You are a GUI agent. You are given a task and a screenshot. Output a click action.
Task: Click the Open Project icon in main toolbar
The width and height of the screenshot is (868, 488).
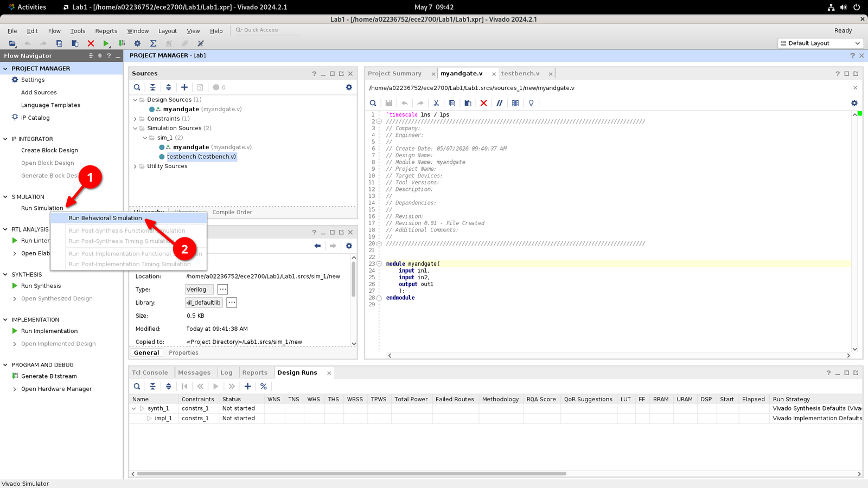pyautogui.click(x=12, y=43)
